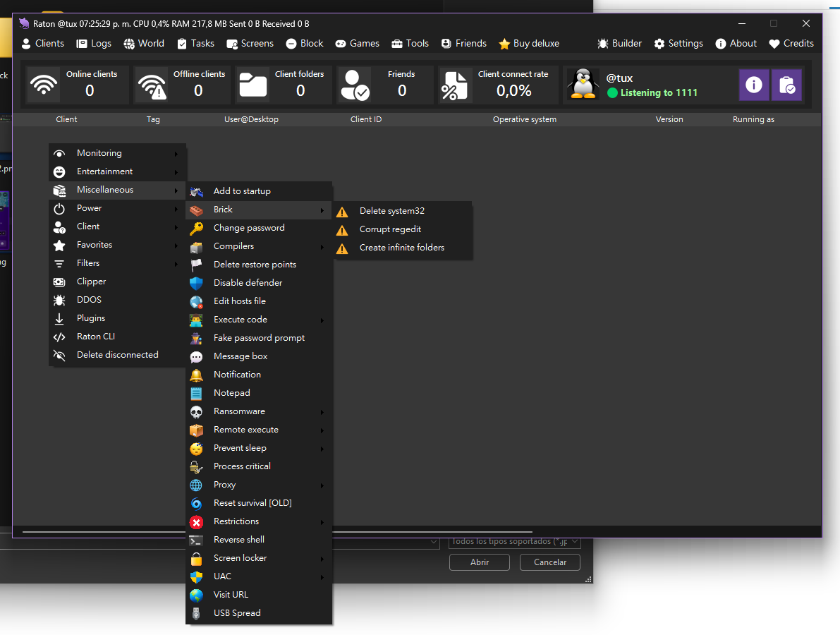Screen dimensions: 840x635
Task: Click the Change password key icon
Action: point(197,229)
